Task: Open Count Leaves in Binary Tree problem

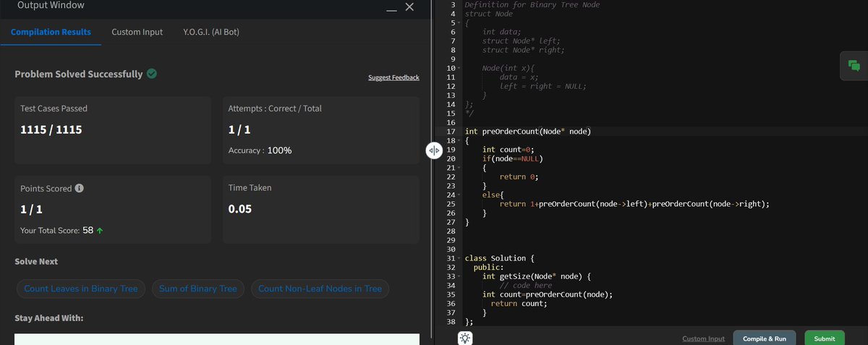Action: [81, 289]
